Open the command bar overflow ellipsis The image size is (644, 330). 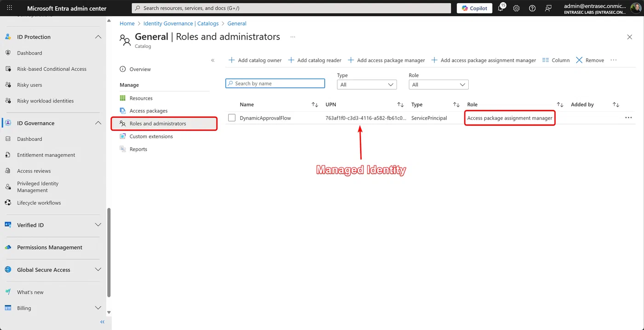[x=613, y=60]
